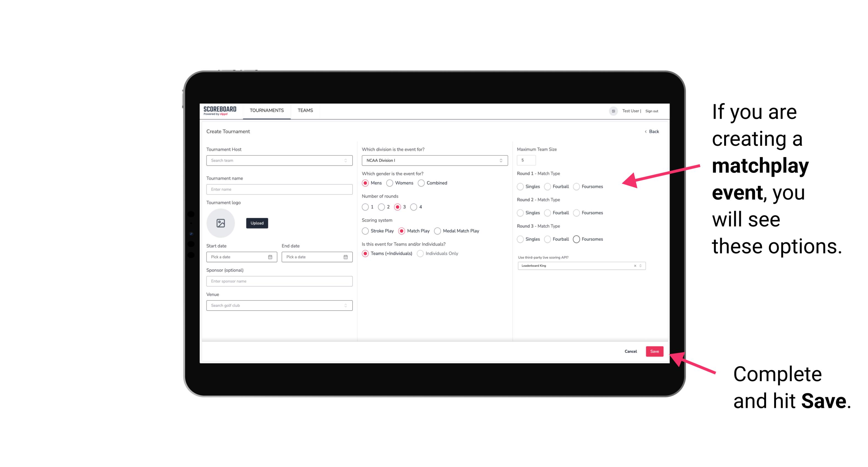The height and width of the screenshot is (467, 868).
Task: Select the Womens gender radio button
Action: tap(390, 183)
